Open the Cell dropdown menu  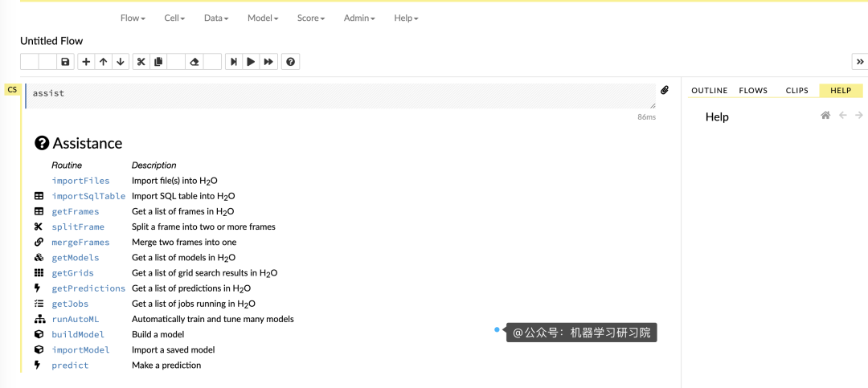(175, 18)
